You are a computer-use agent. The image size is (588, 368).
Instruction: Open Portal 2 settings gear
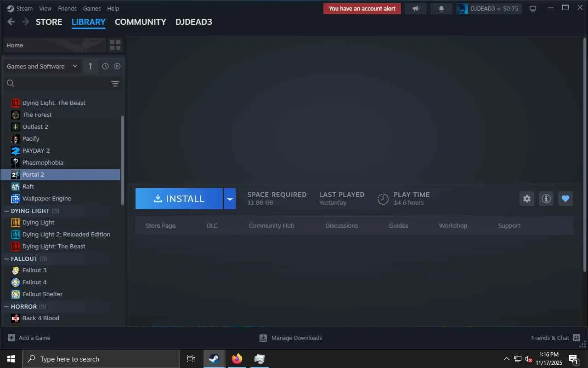pos(527,199)
